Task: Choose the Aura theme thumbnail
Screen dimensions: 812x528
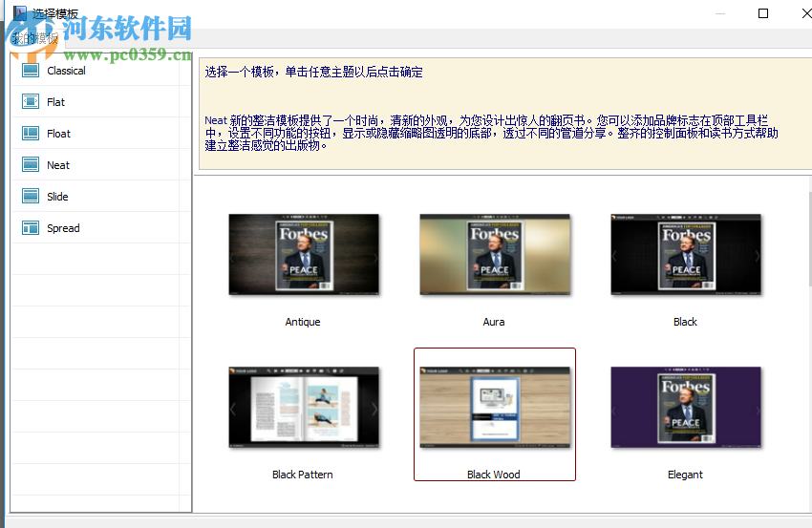Action: click(495, 254)
